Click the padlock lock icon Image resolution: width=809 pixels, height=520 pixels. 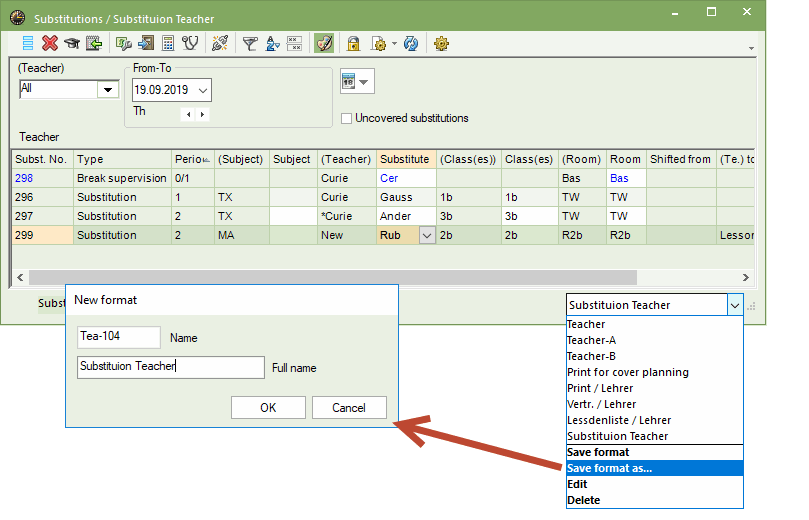(353, 43)
